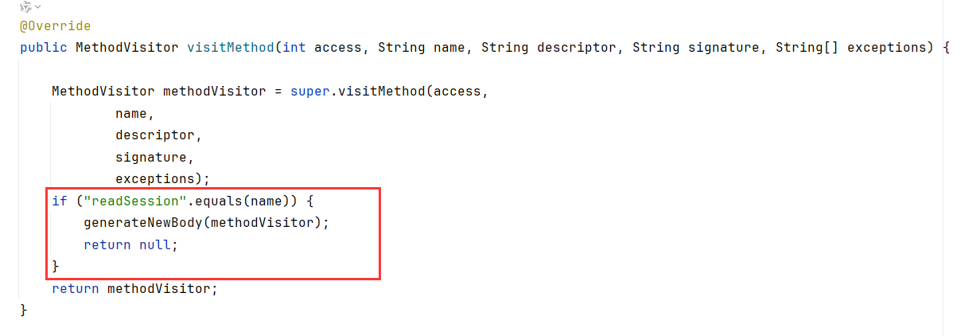This screenshot has height=336, width=980.
Task: Click the 'name,' argument on its own line
Action: coord(134,113)
